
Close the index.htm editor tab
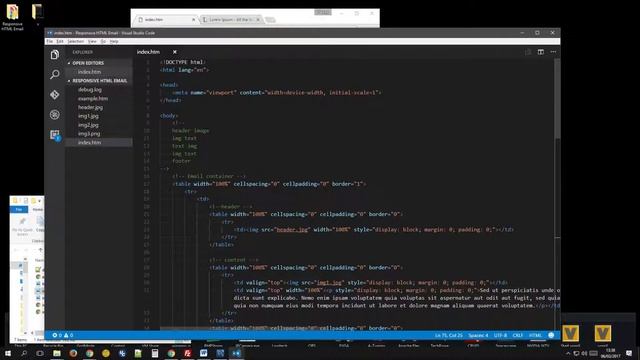pyautogui.click(x=175, y=52)
